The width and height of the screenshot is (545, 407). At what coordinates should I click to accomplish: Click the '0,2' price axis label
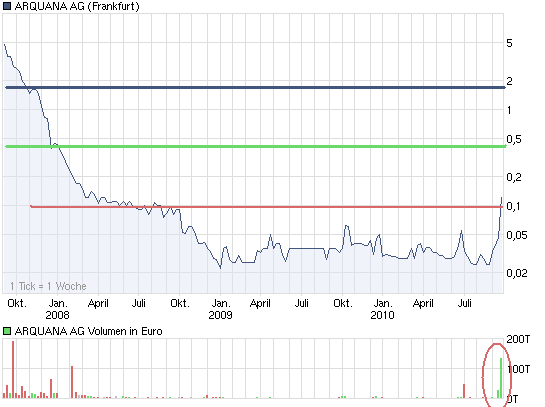click(x=514, y=177)
